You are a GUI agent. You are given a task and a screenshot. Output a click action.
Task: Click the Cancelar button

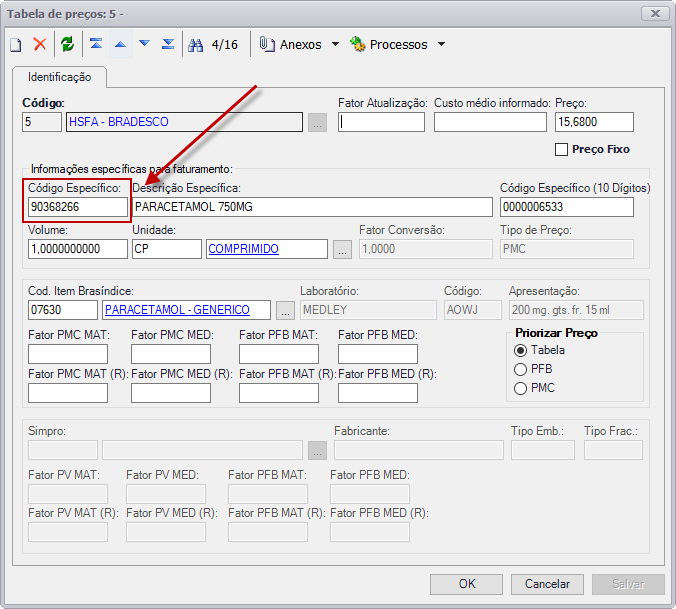547,584
